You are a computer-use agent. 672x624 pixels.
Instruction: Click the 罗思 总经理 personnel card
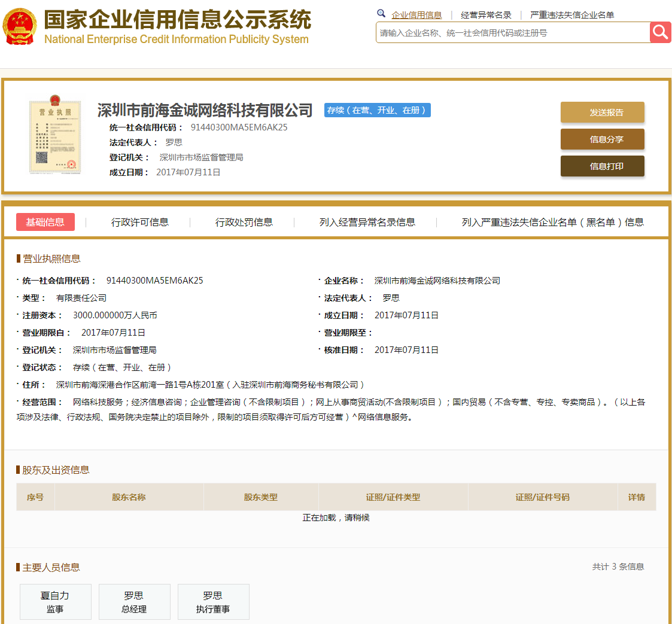[134, 602]
